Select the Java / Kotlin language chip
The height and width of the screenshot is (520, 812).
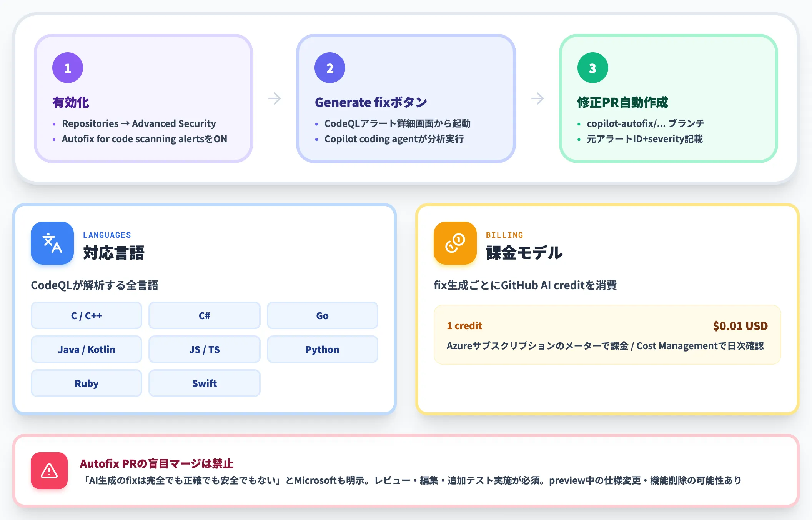[87, 349]
